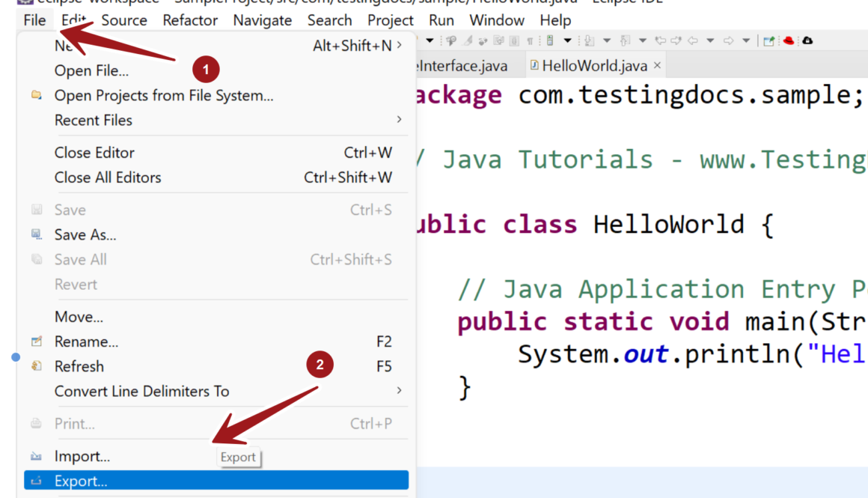Click the Save As disk icon
The width and height of the screenshot is (868, 498).
tap(37, 234)
